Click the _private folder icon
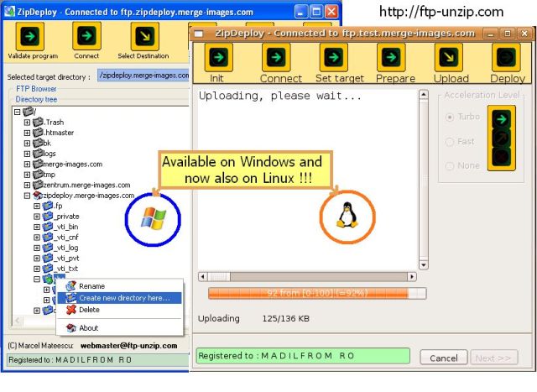537x392 pixels. click(x=48, y=217)
